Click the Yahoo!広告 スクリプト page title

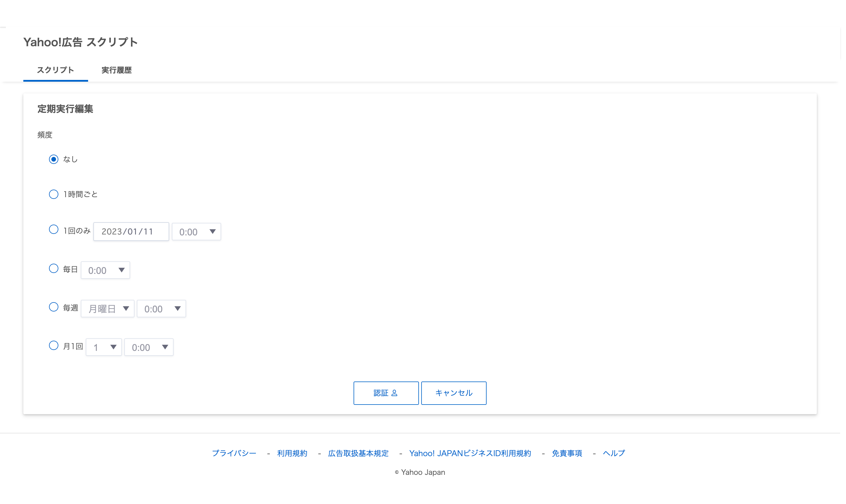[x=81, y=43]
